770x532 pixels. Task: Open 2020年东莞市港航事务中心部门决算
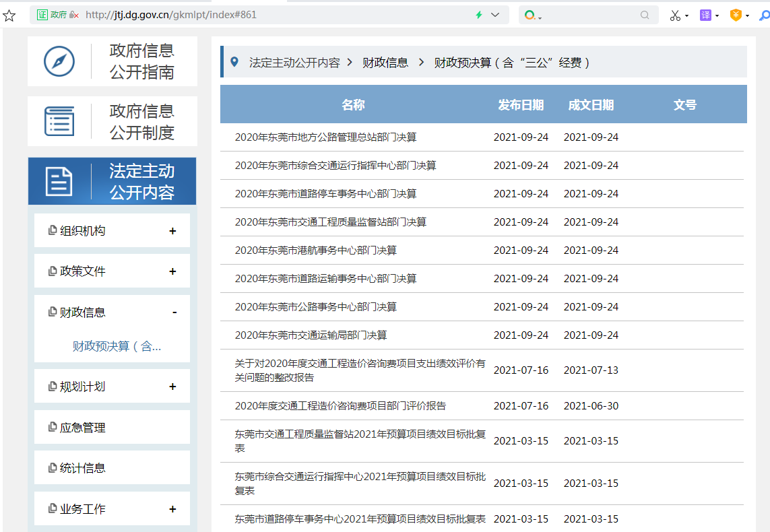point(316,251)
